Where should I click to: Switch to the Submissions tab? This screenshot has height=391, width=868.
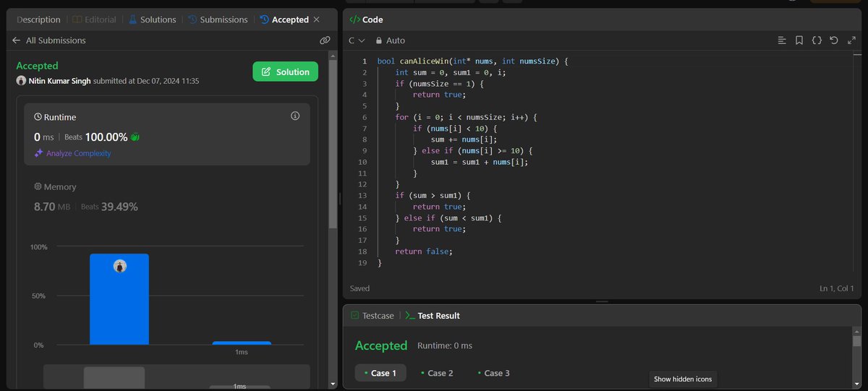click(217, 20)
